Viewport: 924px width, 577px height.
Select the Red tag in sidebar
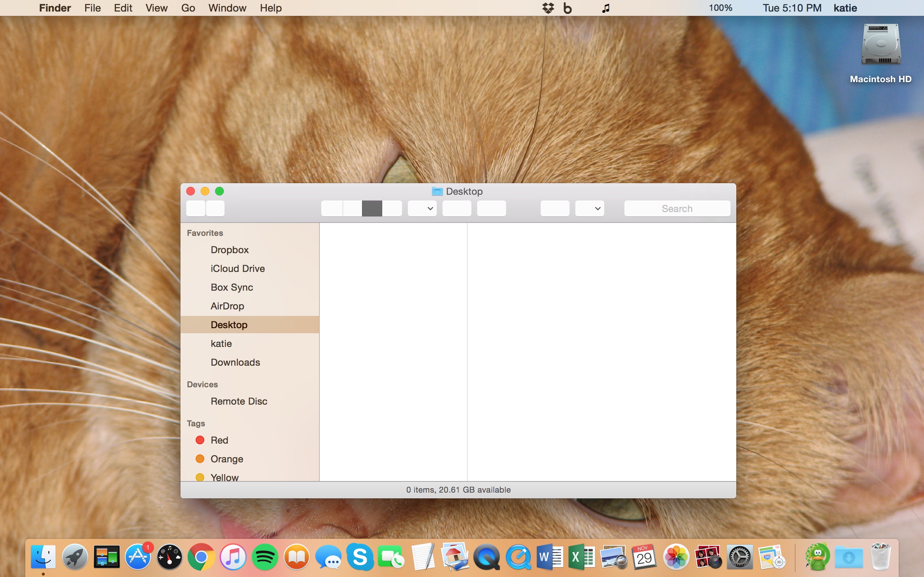click(219, 440)
